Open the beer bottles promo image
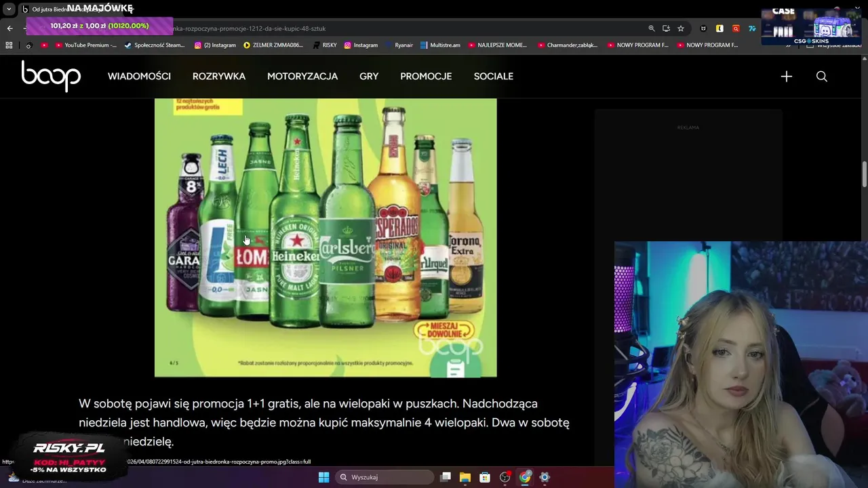The height and width of the screenshot is (488, 868). pos(325,237)
